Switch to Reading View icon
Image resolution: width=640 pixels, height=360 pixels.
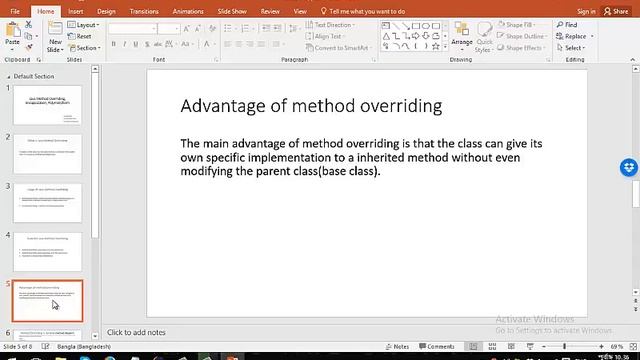[x=511, y=346]
